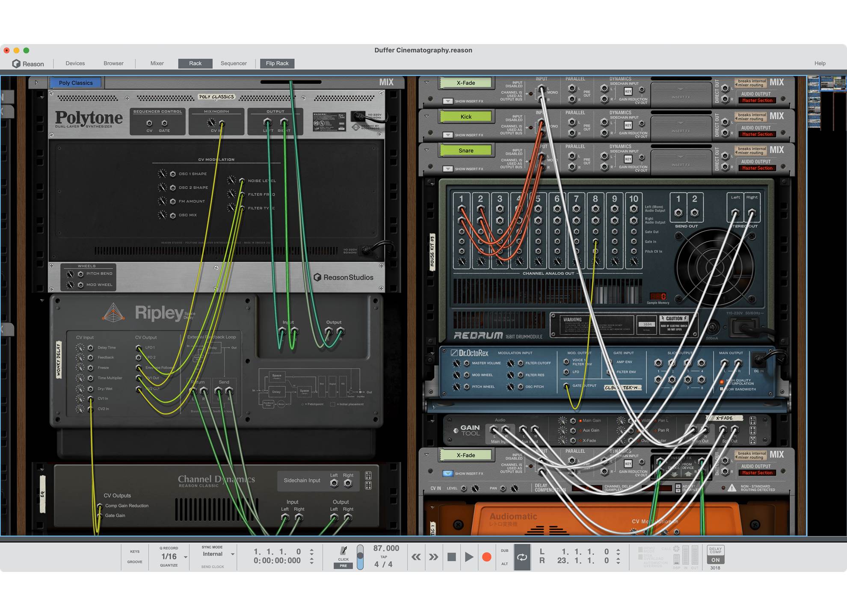
Task: Fold the Ripley delay device
Action: click(42, 300)
